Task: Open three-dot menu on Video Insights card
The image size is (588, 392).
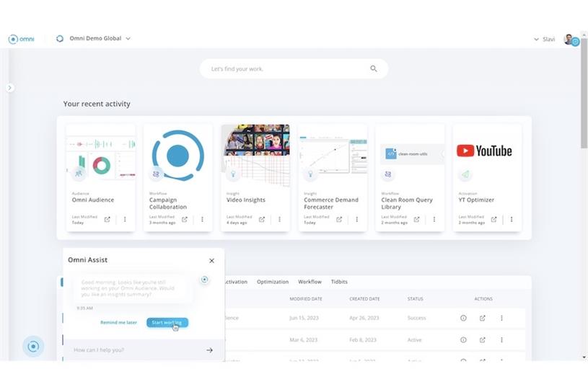Action: click(x=279, y=219)
